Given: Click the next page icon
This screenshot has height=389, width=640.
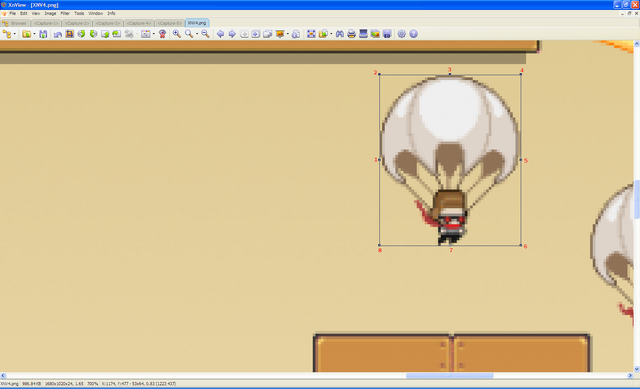Looking at the screenshot, I should pos(256,34).
